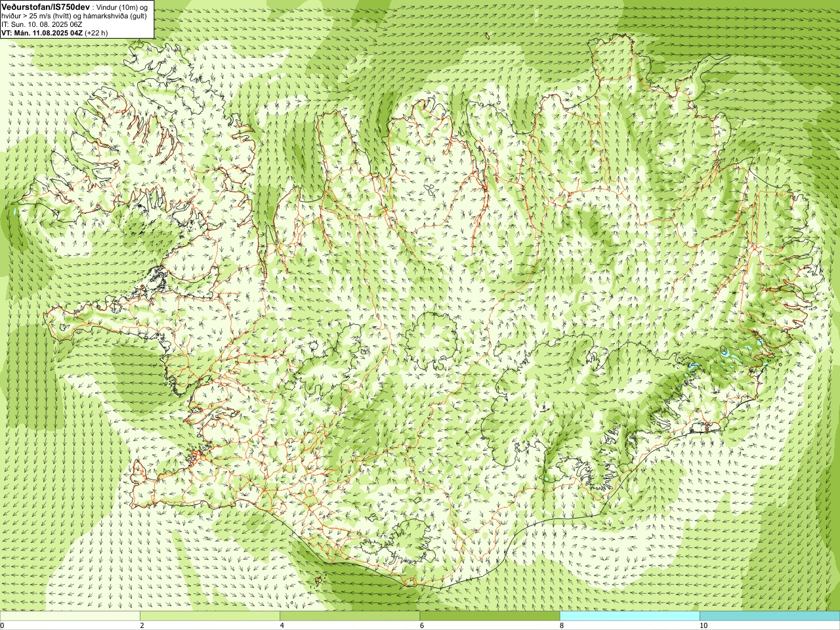Click the scale label 6
Viewport: 840px width, 630px height.
click(x=422, y=625)
